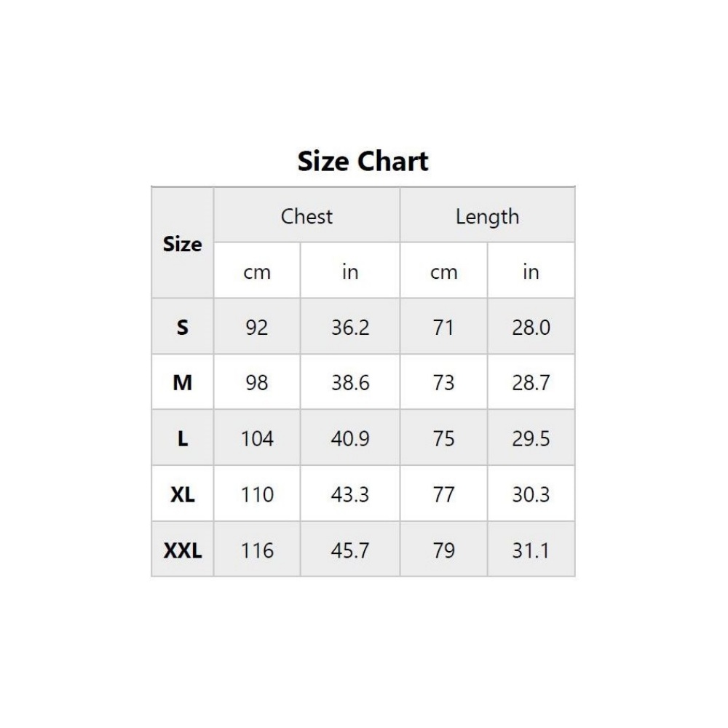Select the XL size row label
The height and width of the screenshot is (728, 728).
182,494
